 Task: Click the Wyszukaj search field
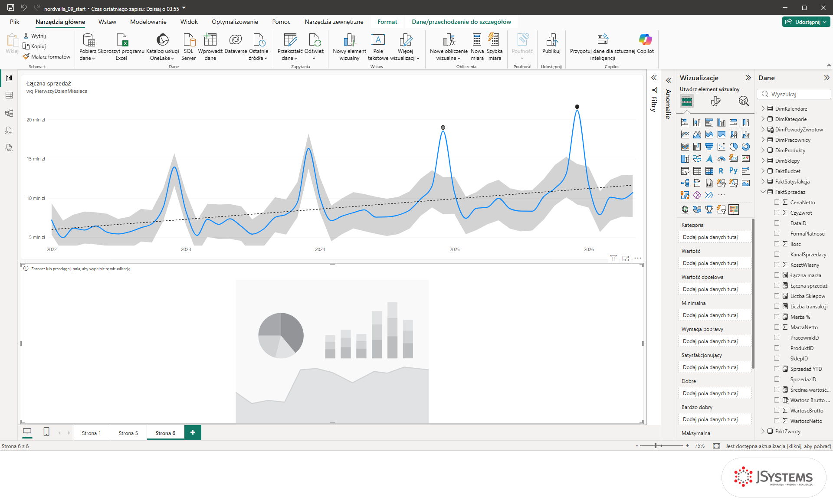click(x=794, y=94)
